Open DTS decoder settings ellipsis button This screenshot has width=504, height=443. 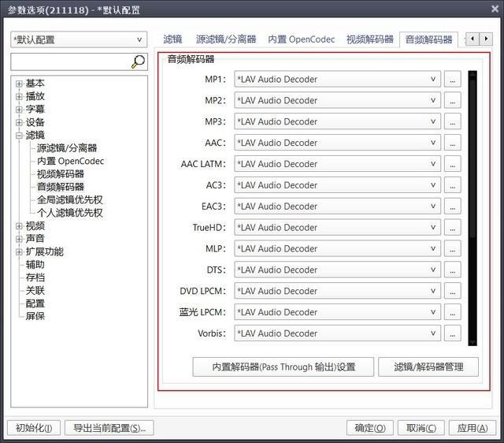point(452,270)
